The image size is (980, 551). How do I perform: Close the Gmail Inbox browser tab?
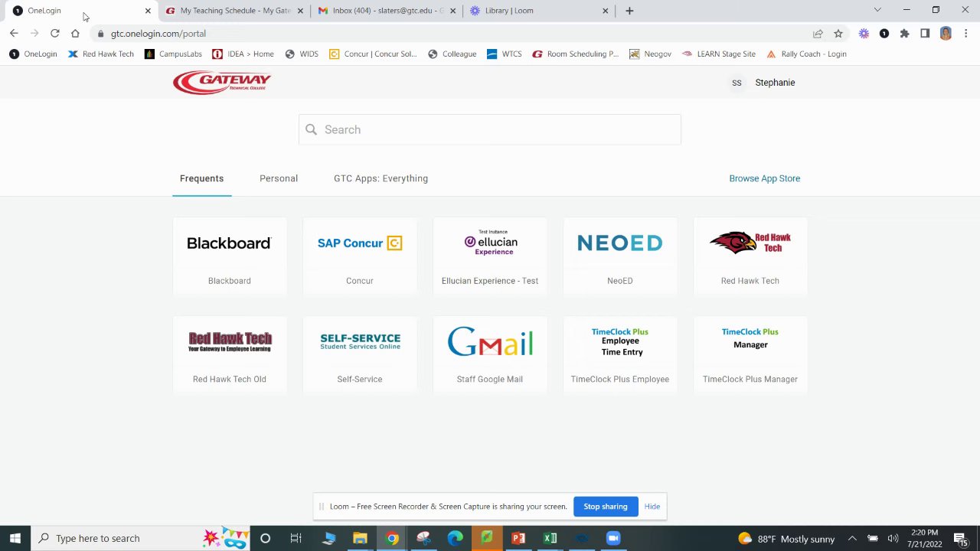tap(452, 11)
